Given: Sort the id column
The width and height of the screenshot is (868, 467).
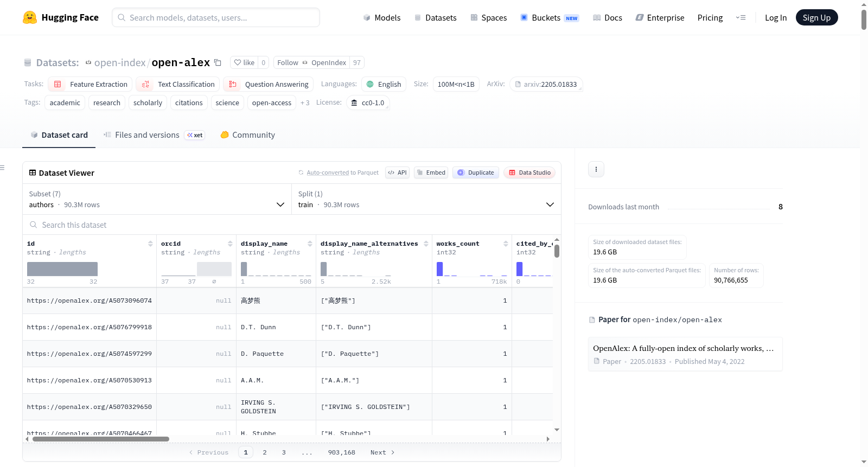Looking at the screenshot, I should pyautogui.click(x=150, y=244).
